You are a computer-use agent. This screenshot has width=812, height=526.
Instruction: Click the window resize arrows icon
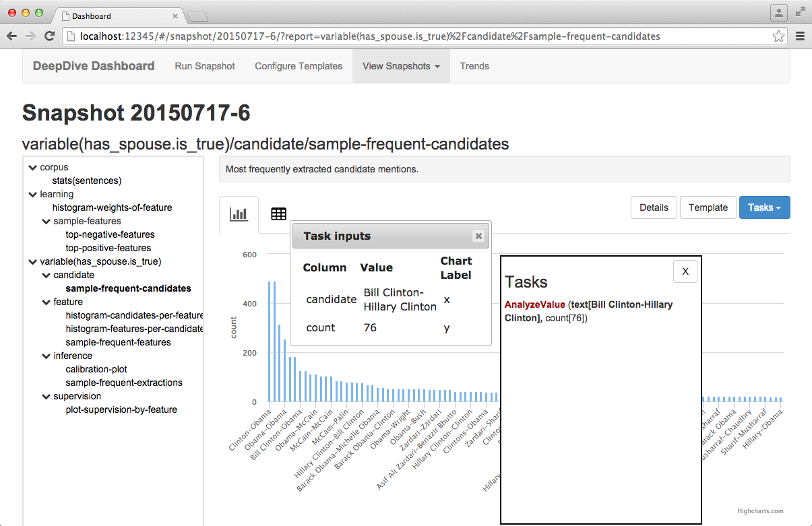coord(801,11)
